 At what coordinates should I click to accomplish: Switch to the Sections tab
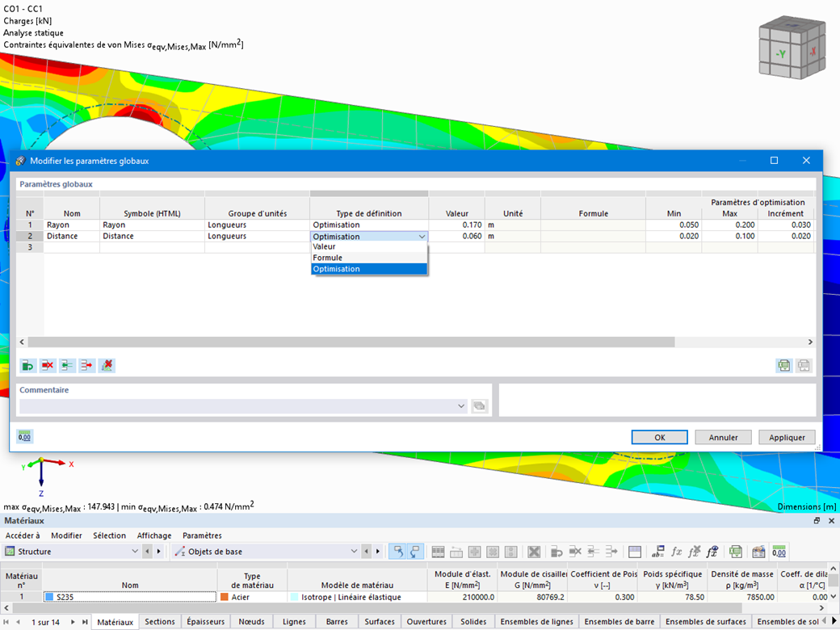pos(160,621)
